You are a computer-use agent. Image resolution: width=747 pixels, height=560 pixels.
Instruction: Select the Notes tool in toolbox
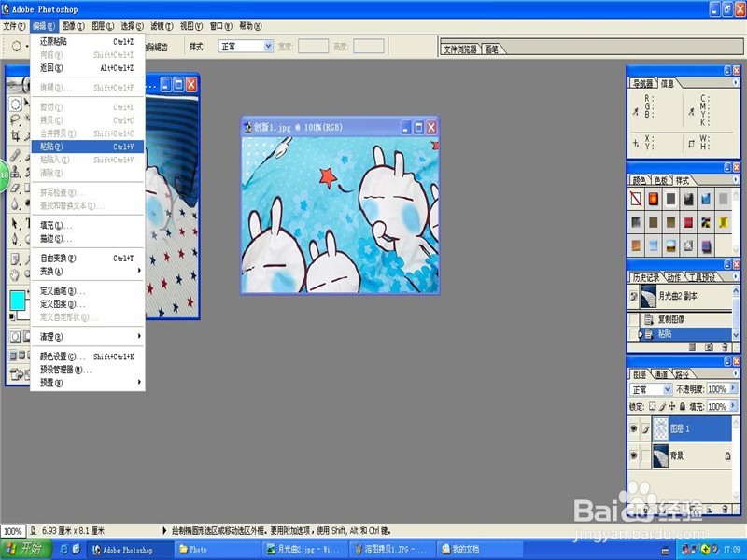coord(15,259)
